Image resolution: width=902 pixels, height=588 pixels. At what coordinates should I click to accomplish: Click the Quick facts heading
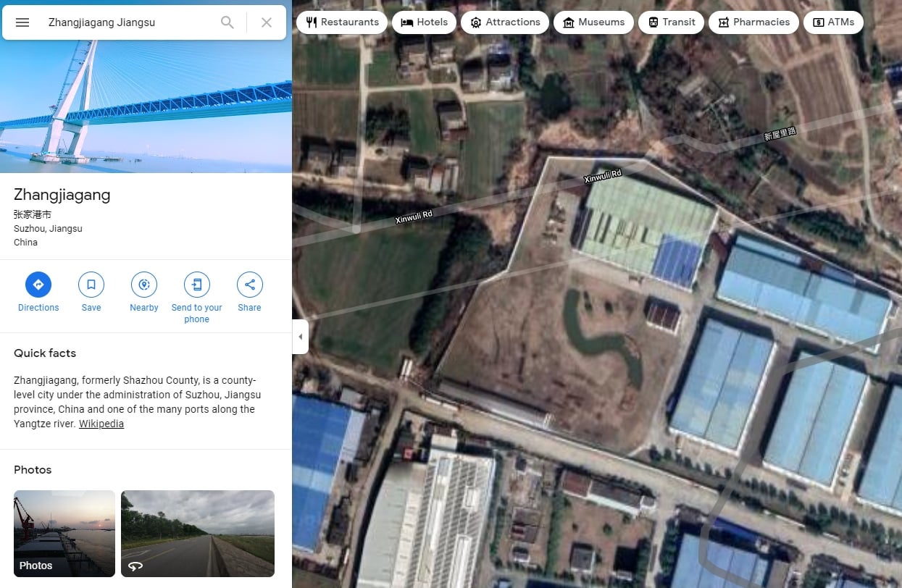[45, 353]
